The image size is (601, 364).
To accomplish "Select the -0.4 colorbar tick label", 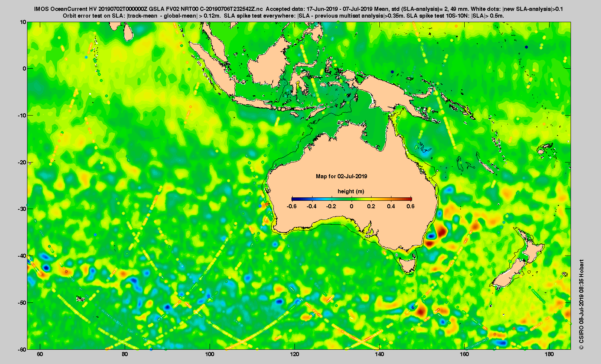I will pos(311,206).
